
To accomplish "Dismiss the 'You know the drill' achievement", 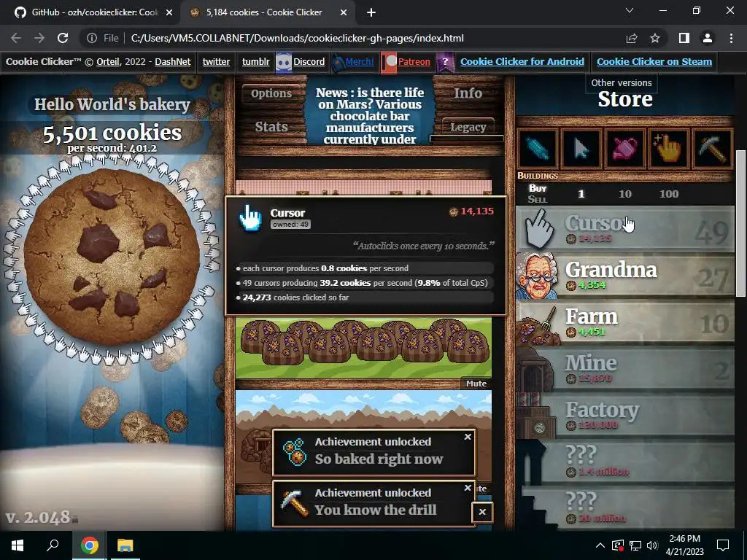I will tap(468, 488).
